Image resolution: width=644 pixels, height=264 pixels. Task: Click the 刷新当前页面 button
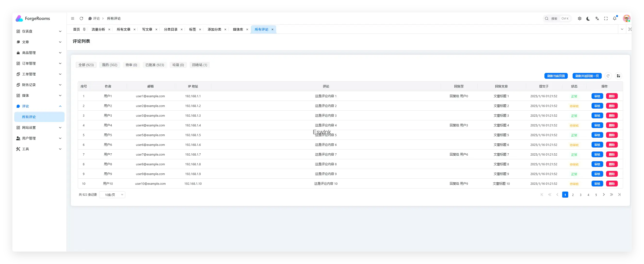[556, 76]
